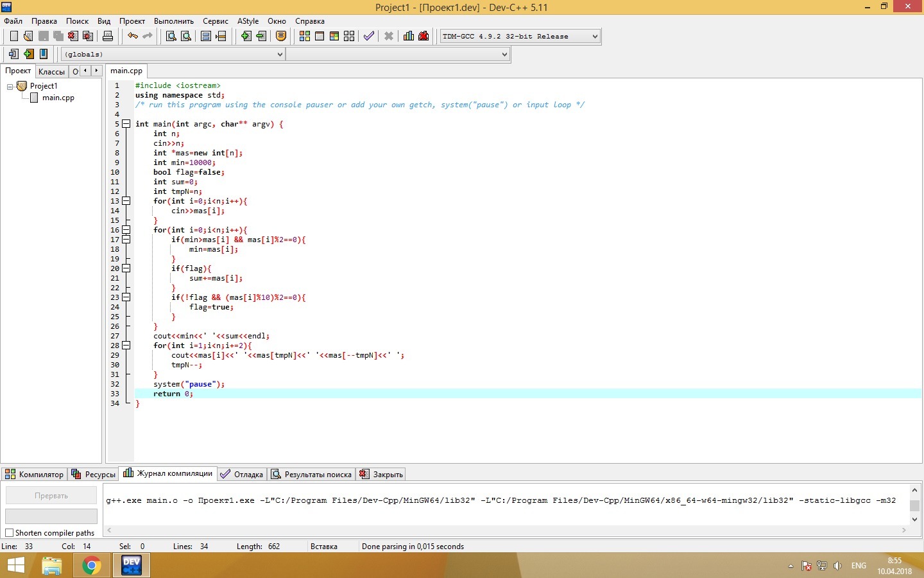Click the Run icon next to Compile
Screen dimensions: 924x578
319,36
